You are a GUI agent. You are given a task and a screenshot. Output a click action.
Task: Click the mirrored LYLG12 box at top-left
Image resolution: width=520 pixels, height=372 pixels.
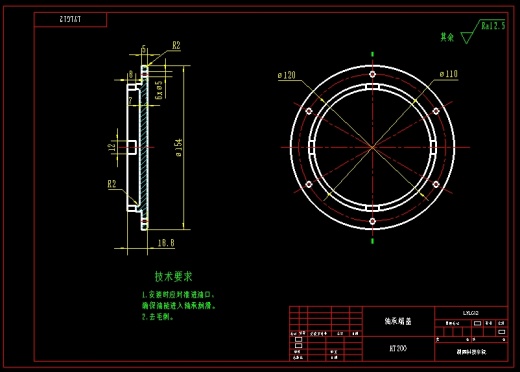(70, 20)
